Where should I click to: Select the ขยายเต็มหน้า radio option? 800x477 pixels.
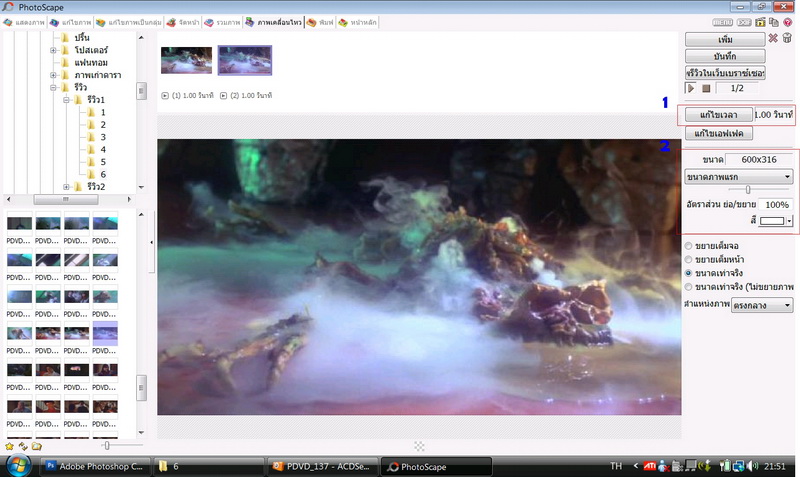click(x=688, y=260)
